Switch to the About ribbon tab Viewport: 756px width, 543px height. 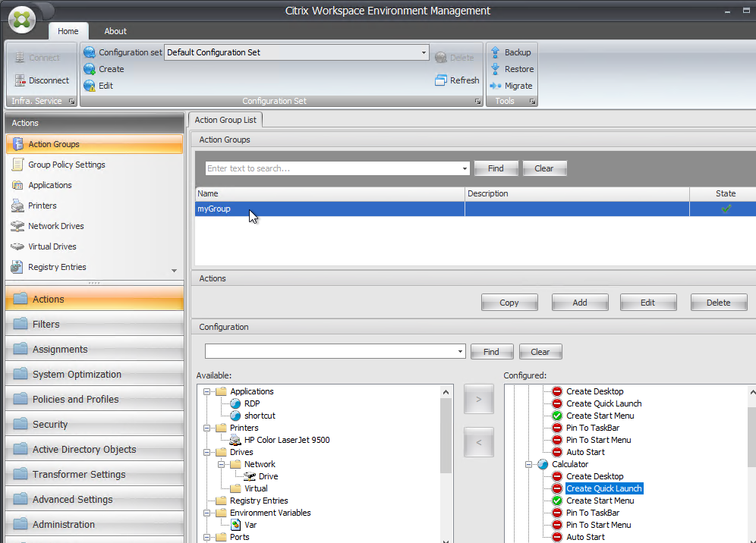coord(115,31)
